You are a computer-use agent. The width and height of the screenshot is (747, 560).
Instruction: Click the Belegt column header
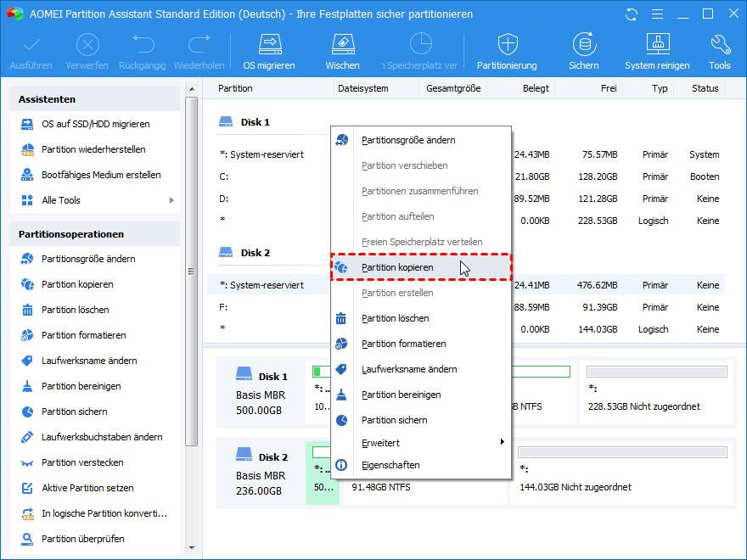click(x=536, y=88)
